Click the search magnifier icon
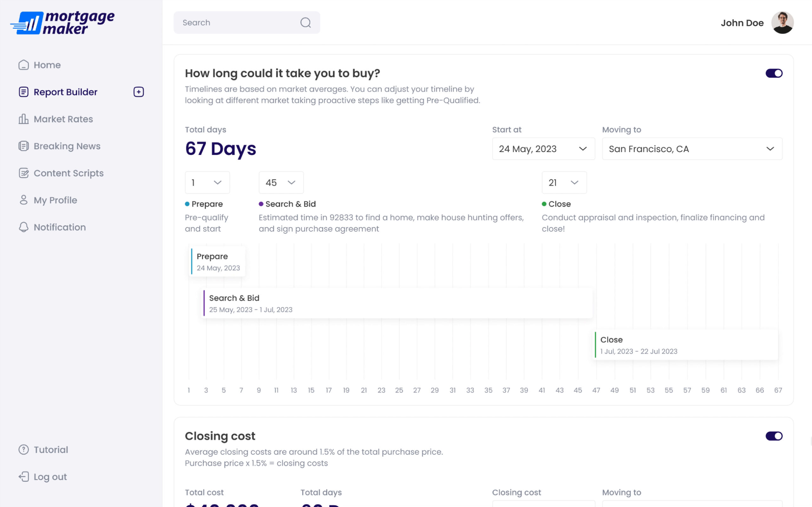812x507 pixels. pos(305,22)
